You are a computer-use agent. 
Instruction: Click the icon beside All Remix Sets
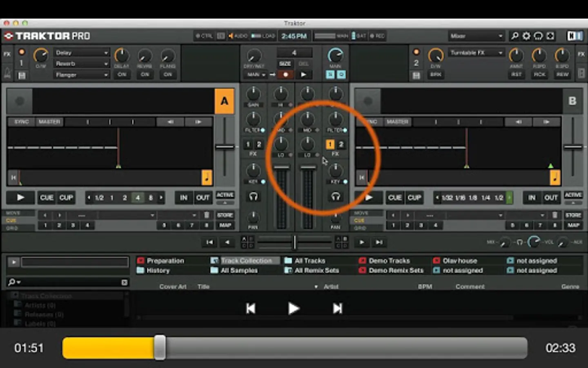(x=288, y=270)
